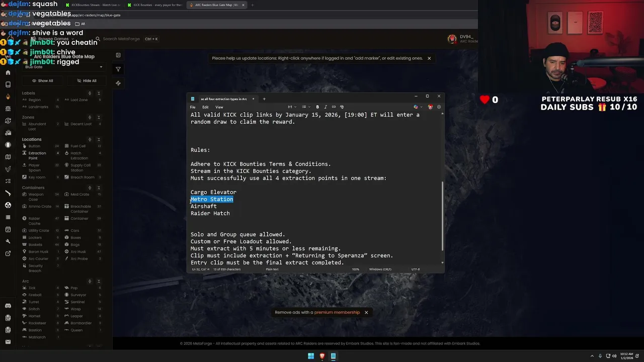The height and width of the screenshot is (362, 644).
Task: Open the wrench tools icon in sidebar
Action: click(x=8, y=241)
